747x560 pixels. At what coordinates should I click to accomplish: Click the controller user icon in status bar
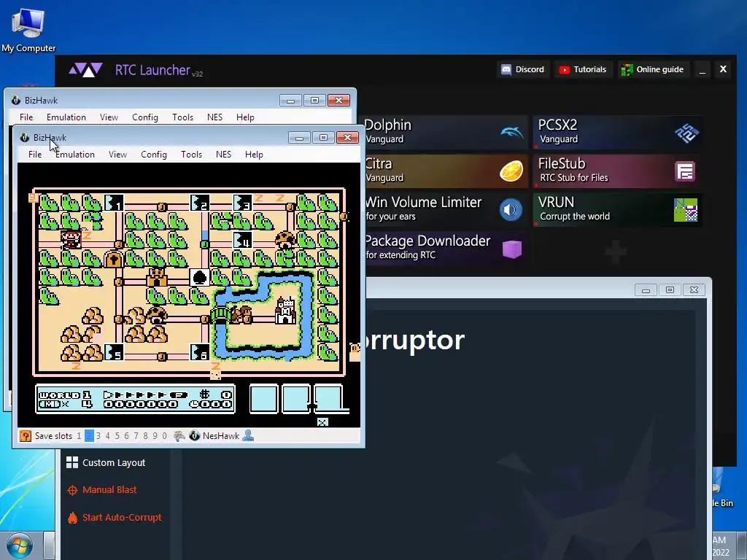(x=248, y=435)
